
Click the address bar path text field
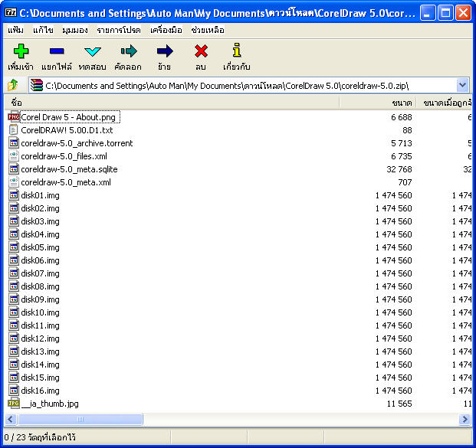(x=249, y=86)
